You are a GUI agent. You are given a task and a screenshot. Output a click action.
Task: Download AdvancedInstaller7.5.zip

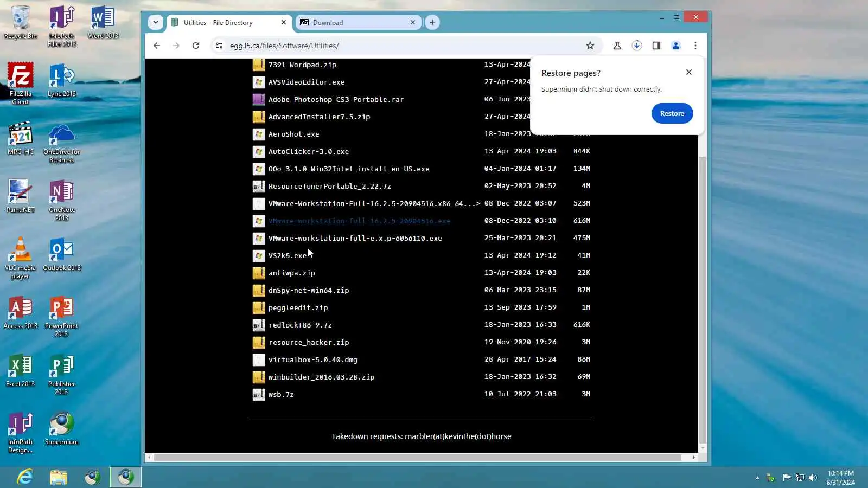coord(319,117)
